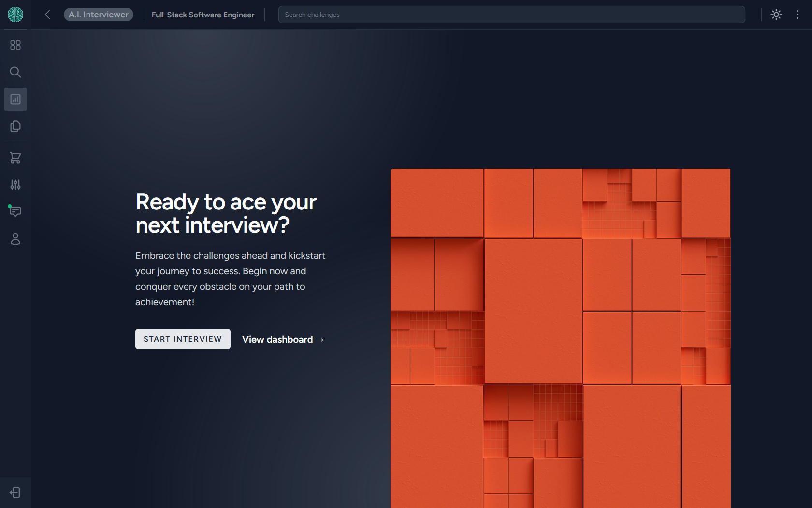Click the logout icon at sidebar bottom
Image resolution: width=812 pixels, height=508 pixels.
(15, 493)
